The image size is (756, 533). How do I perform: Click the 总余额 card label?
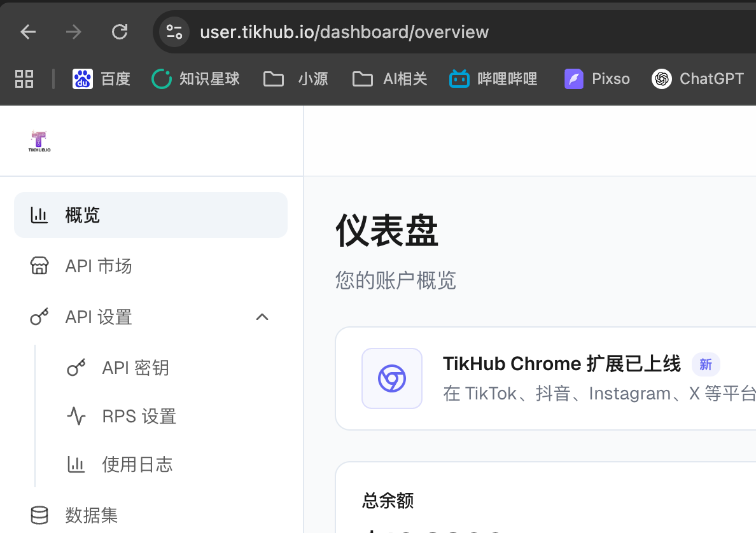388,501
